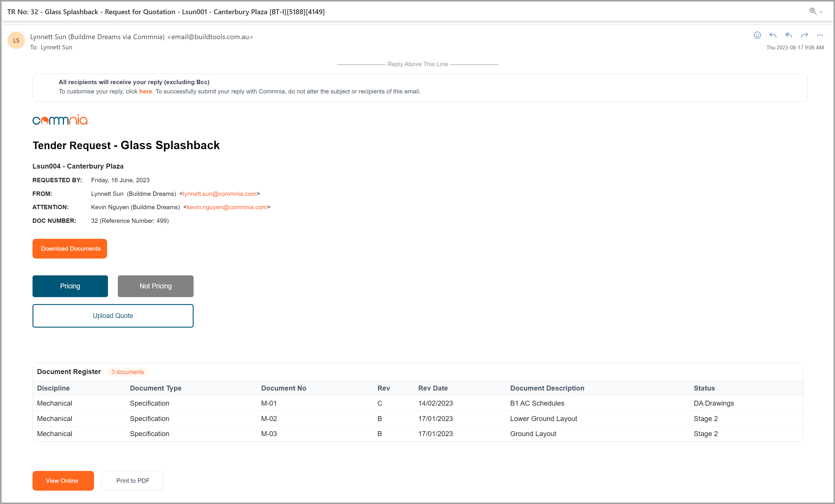
Task: Click the sender name Lynnett Sun header
Action: (142, 37)
